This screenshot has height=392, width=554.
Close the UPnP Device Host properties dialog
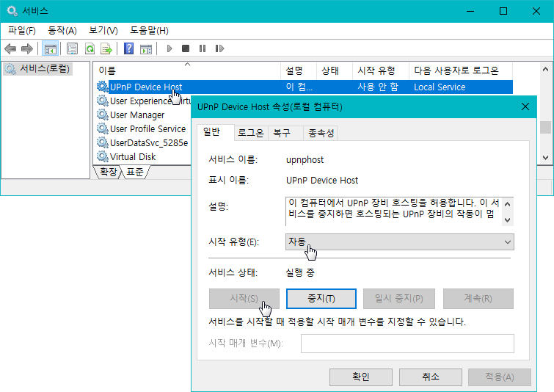[x=525, y=106]
